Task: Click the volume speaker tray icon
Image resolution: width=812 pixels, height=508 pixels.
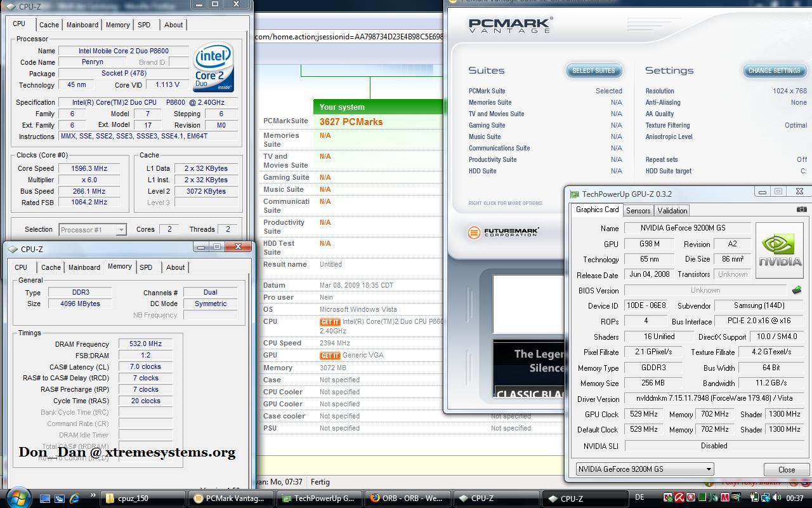Action: pos(777,498)
